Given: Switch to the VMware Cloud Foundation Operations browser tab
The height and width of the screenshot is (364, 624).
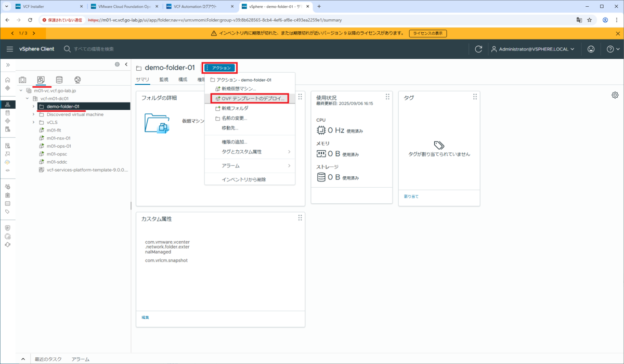Looking at the screenshot, I should pos(125,6).
